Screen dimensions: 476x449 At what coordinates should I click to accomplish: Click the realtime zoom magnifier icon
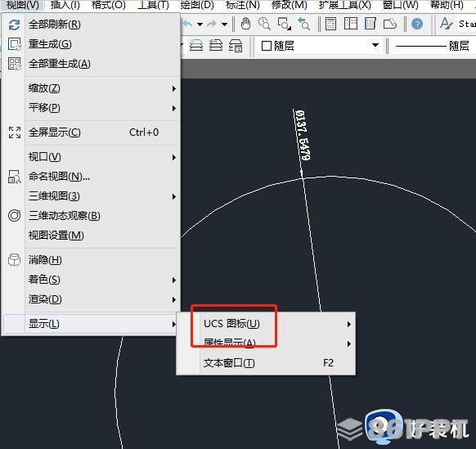click(x=264, y=24)
